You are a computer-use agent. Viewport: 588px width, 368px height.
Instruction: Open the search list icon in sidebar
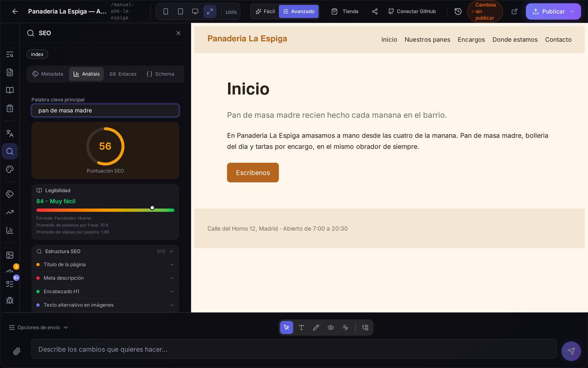point(10,54)
